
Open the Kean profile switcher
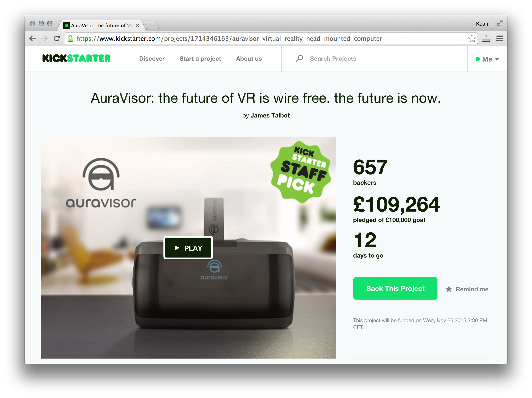(x=482, y=24)
